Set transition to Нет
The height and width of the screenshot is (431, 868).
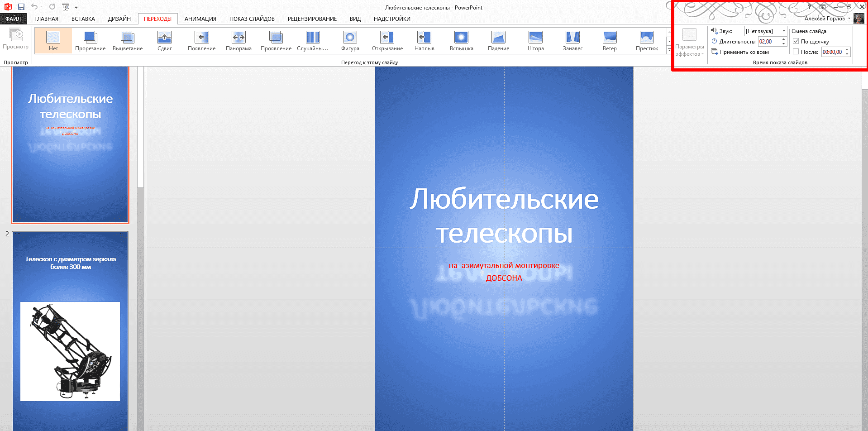[52, 41]
